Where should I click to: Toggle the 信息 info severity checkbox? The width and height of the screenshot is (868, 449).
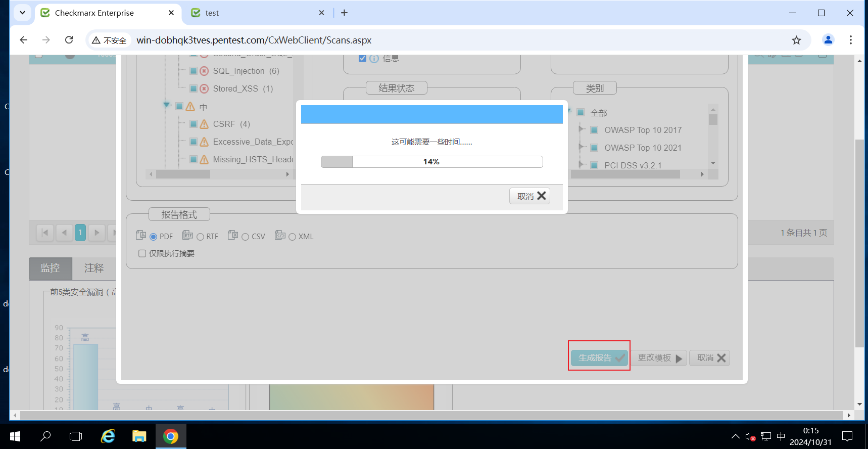362,59
